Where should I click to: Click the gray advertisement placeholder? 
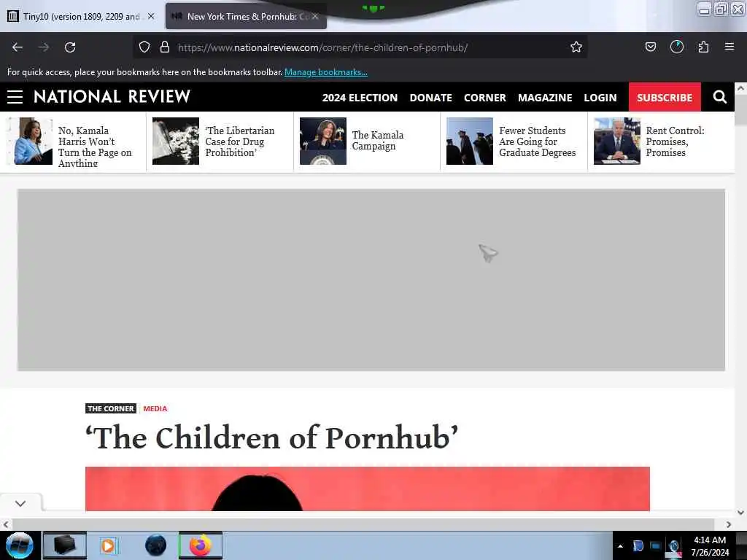pos(371,279)
